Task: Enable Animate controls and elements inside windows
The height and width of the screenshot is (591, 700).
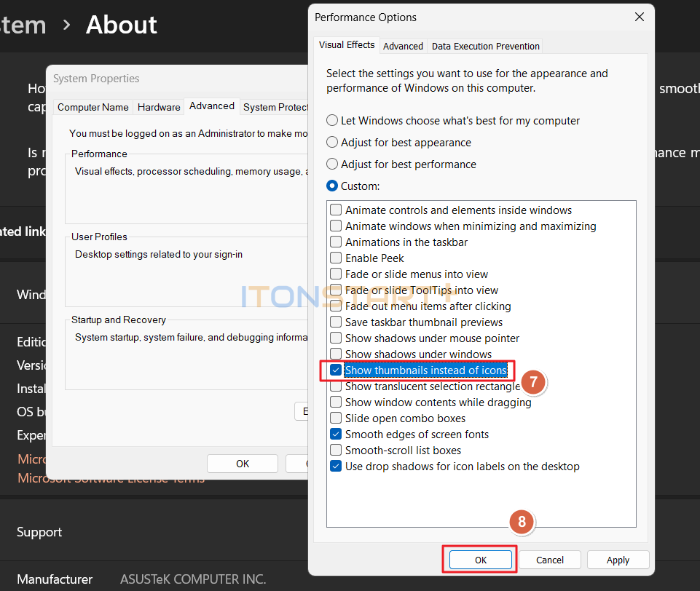Action: pos(336,210)
